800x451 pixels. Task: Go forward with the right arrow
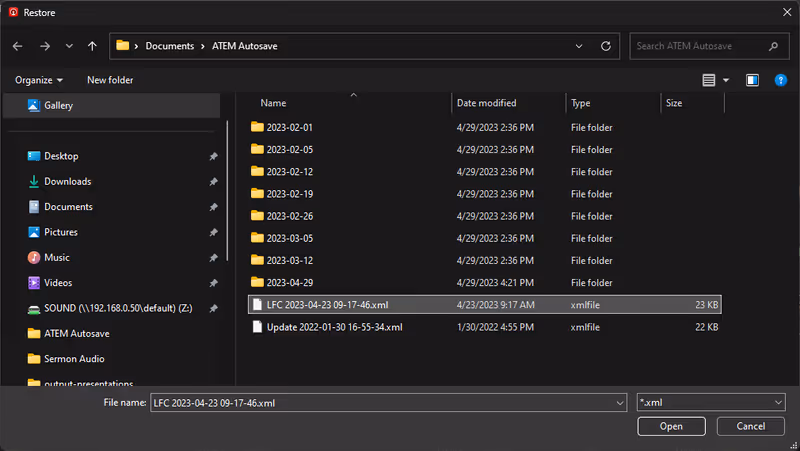coord(45,46)
